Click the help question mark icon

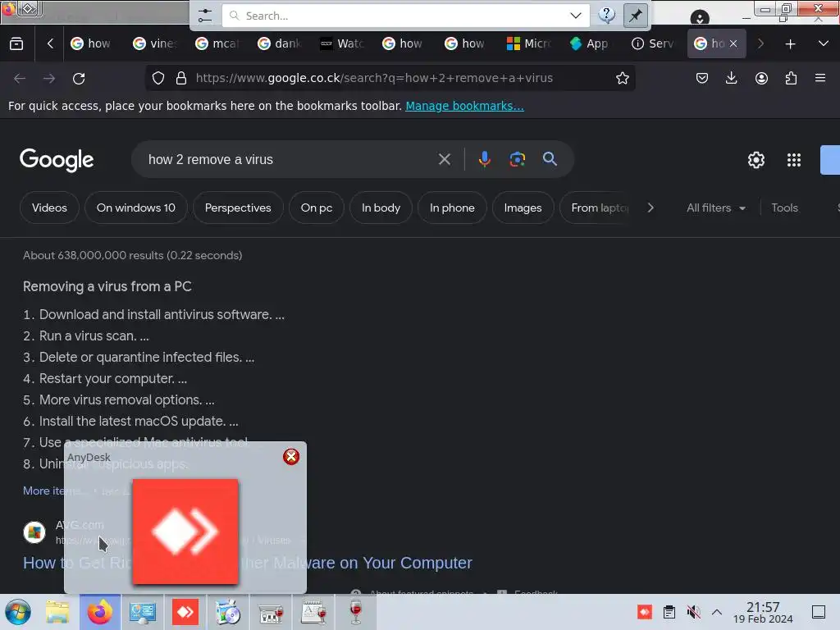606,15
